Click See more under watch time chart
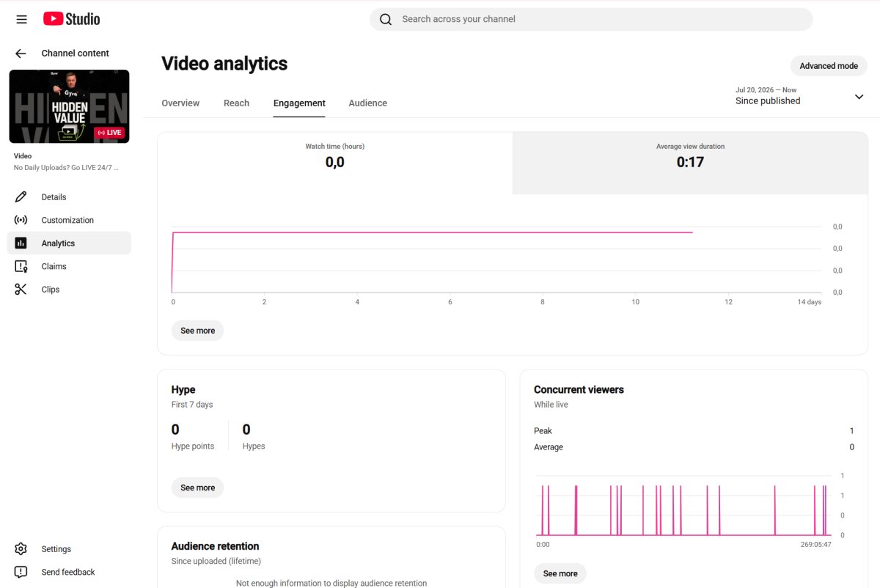 click(x=198, y=331)
